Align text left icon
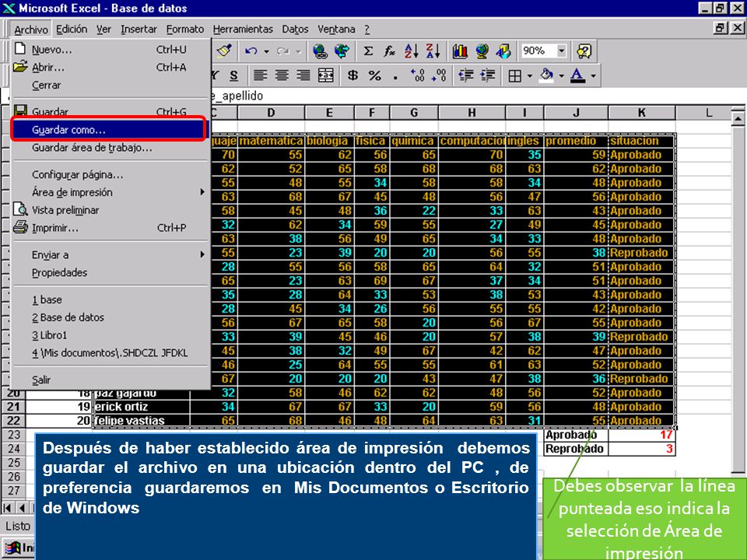Image resolution: width=747 pixels, height=560 pixels. (260, 75)
